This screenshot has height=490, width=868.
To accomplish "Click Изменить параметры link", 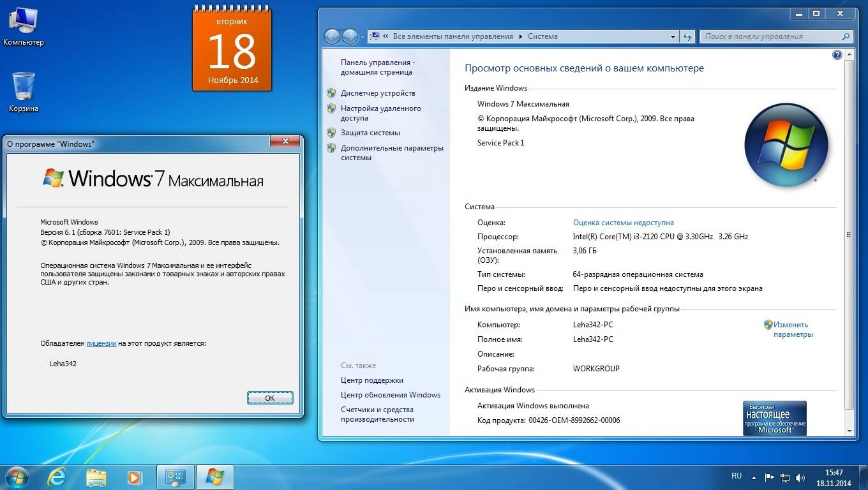I will [793, 329].
